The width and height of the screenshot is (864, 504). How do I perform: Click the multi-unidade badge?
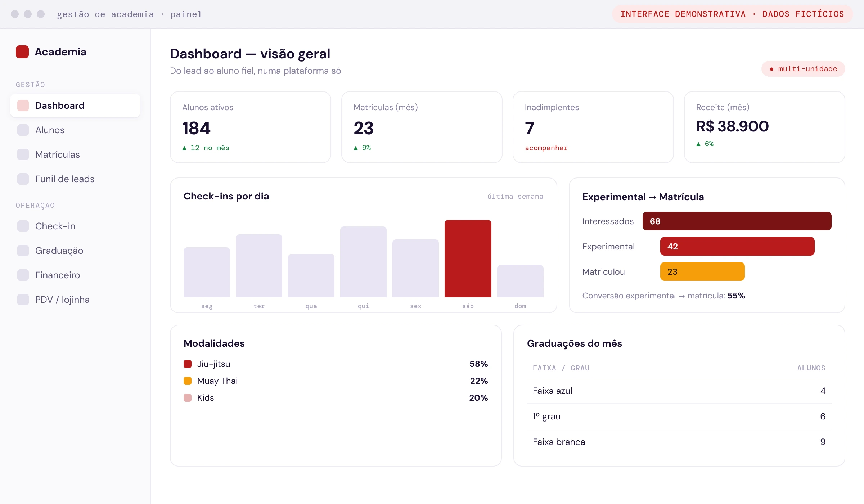click(803, 69)
